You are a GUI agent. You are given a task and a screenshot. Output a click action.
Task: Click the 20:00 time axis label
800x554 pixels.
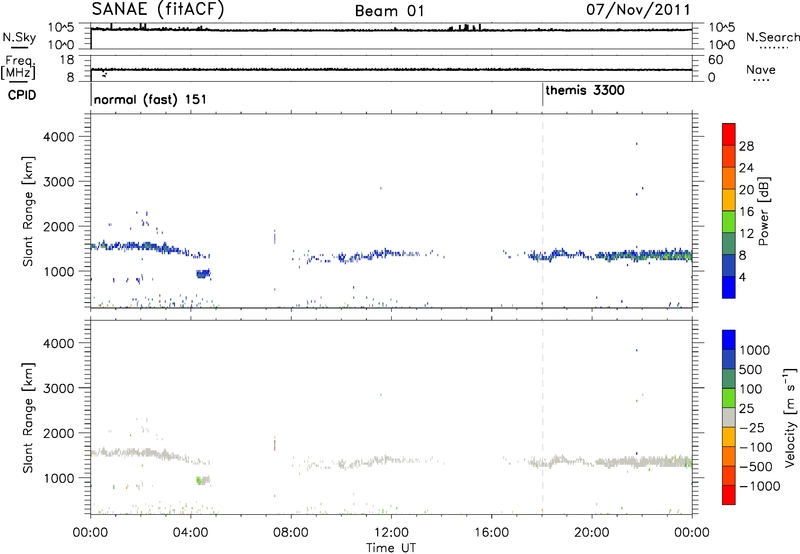pos(591,533)
